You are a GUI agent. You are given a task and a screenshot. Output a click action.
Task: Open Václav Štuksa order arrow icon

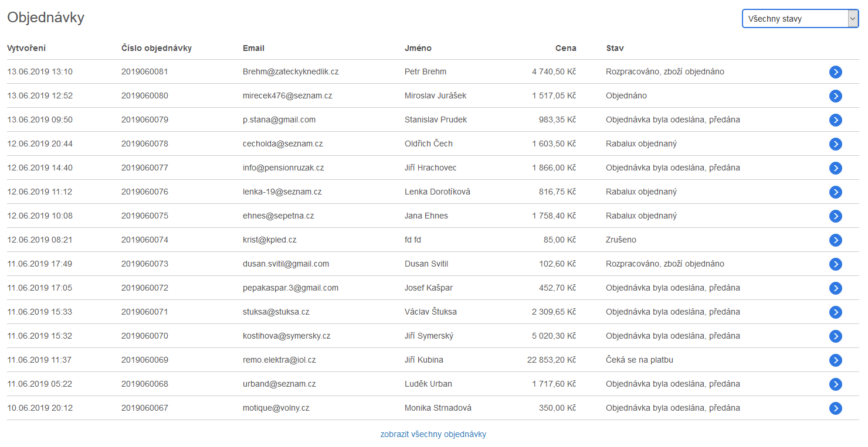click(x=835, y=312)
